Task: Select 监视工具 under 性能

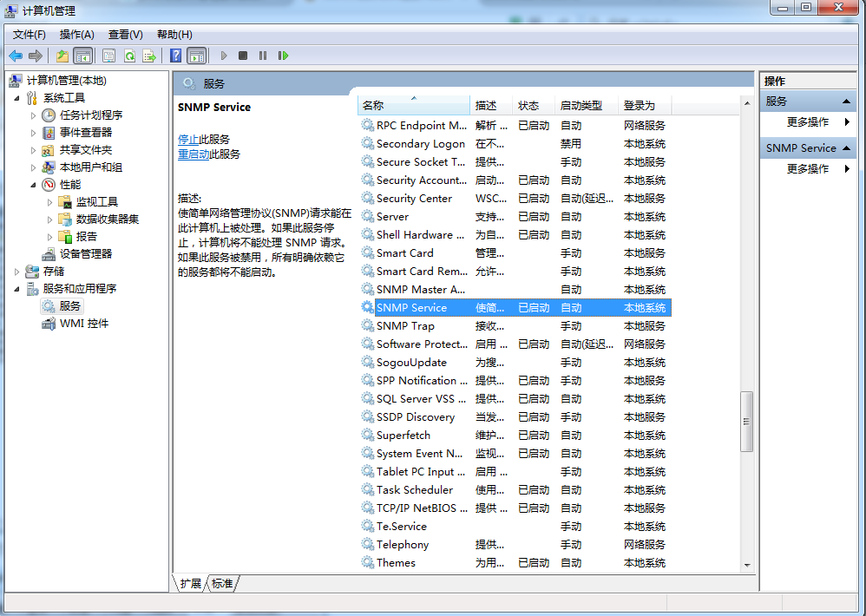Action: 96,202
